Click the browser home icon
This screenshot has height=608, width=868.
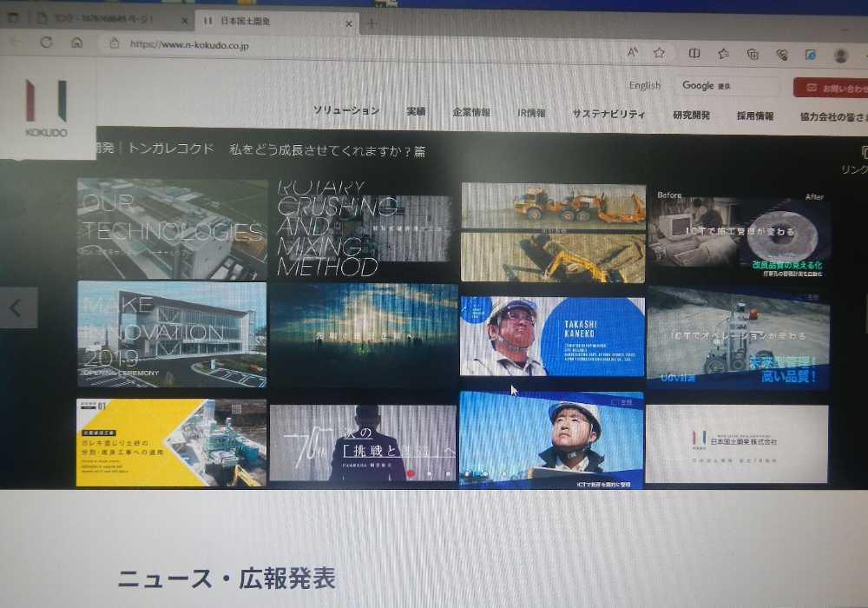pyautogui.click(x=77, y=43)
